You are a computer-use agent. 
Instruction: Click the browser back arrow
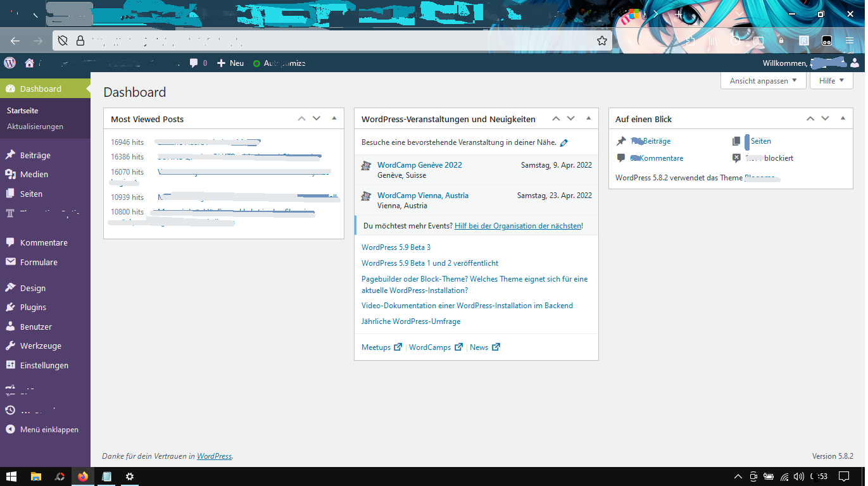point(15,40)
